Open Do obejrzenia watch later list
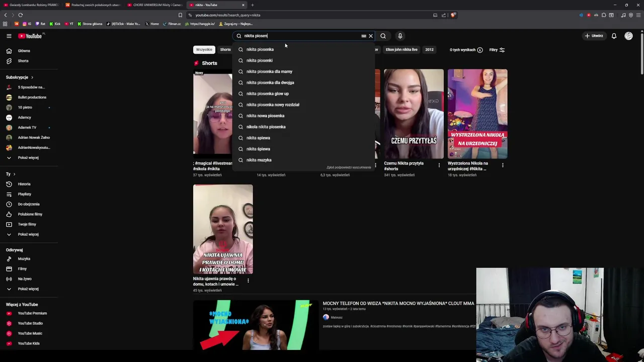The height and width of the screenshot is (362, 644). 29,204
